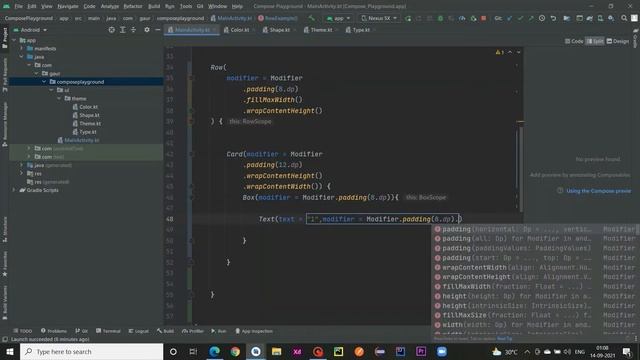Image resolution: width=640 pixels, height=360 pixels.
Task: Open the Refactor menu
Action: tap(133, 6)
